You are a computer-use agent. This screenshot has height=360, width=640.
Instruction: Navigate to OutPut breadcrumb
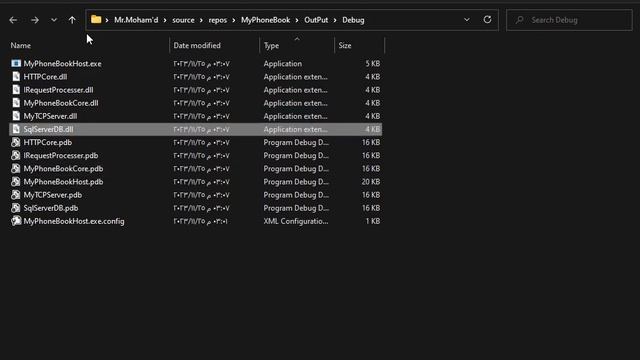(x=316, y=20)
